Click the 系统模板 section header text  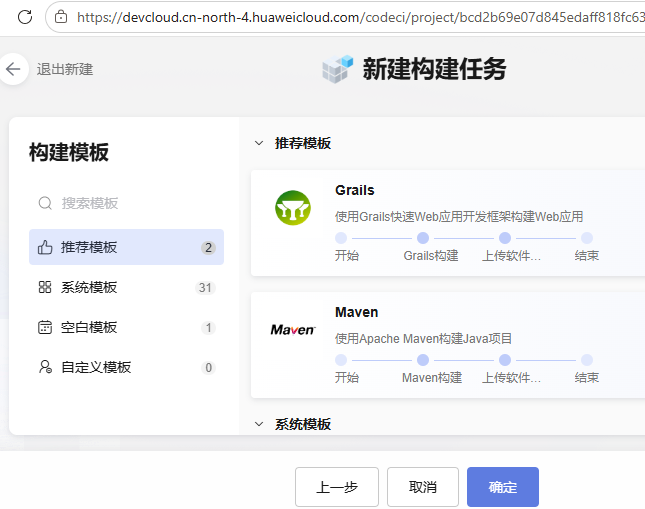(303, 424)
